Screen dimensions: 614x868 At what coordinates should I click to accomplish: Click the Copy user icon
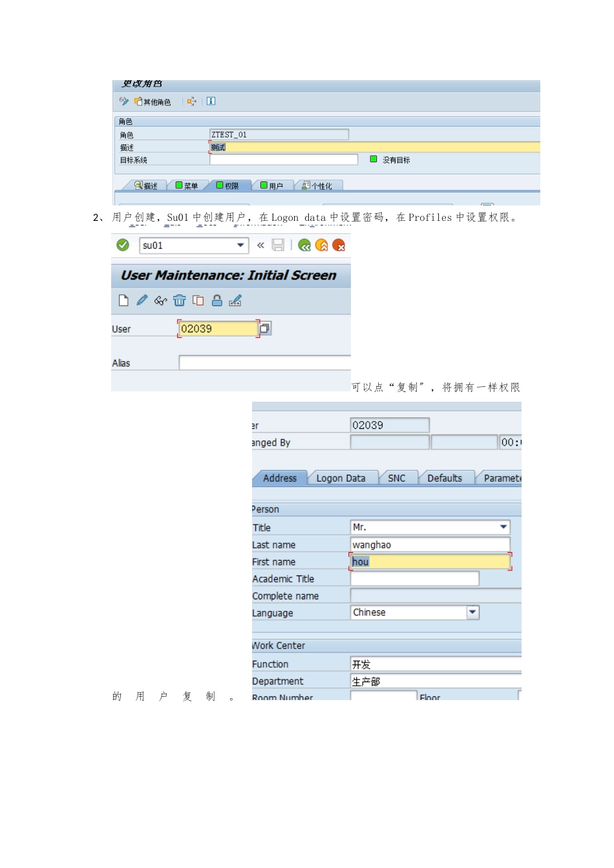tap(198, 300)
